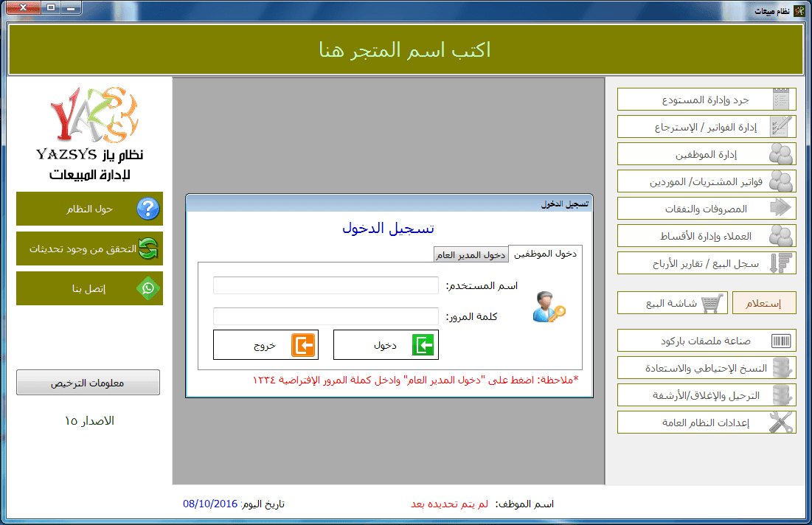Click the report icon beside سجل البيع / تقارير الأرباح
This screenshot has width=812, height=525.
tap(781, 263)
